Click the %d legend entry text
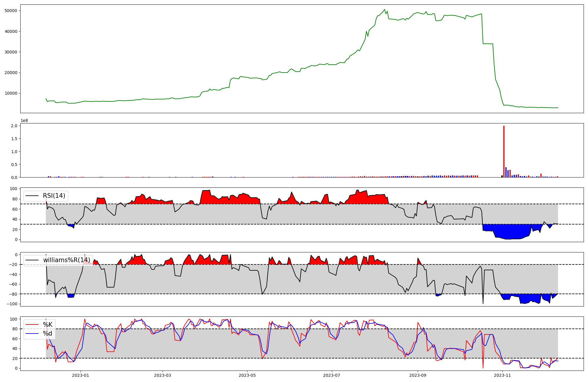The image size is (588, 382). click(48, 334)
